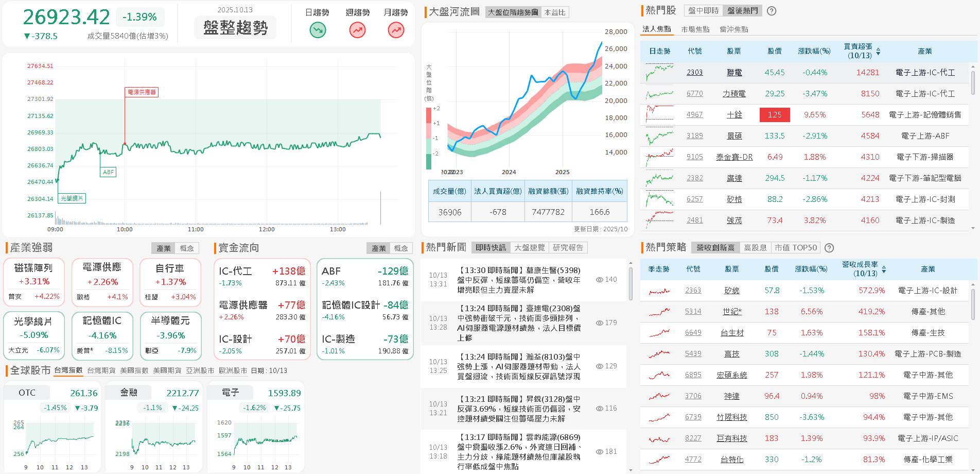Switch 熱門股 to 盤中即時 mode
980x474 pixels.
(703, 11)
